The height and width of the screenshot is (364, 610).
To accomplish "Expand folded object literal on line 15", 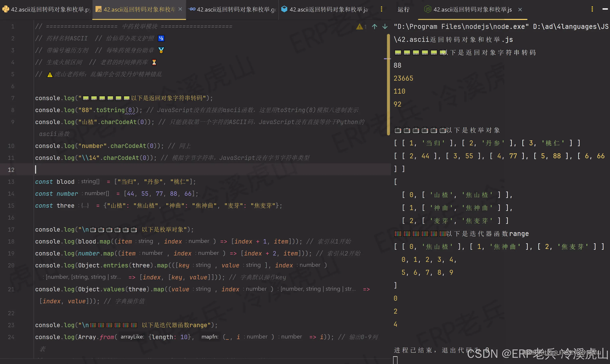I will pyautogui.click(x=85, y=206).
